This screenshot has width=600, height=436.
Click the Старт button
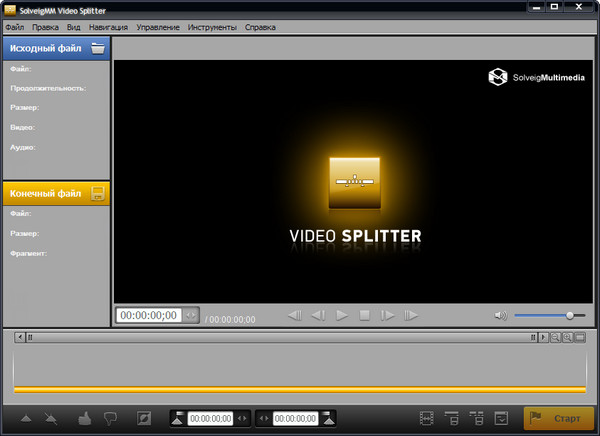click(558, 418)
